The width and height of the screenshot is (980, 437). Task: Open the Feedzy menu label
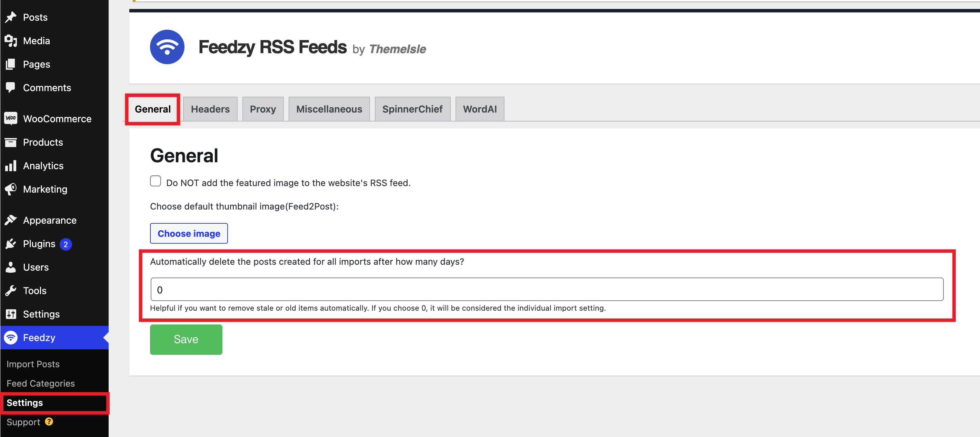coord(39,337)
